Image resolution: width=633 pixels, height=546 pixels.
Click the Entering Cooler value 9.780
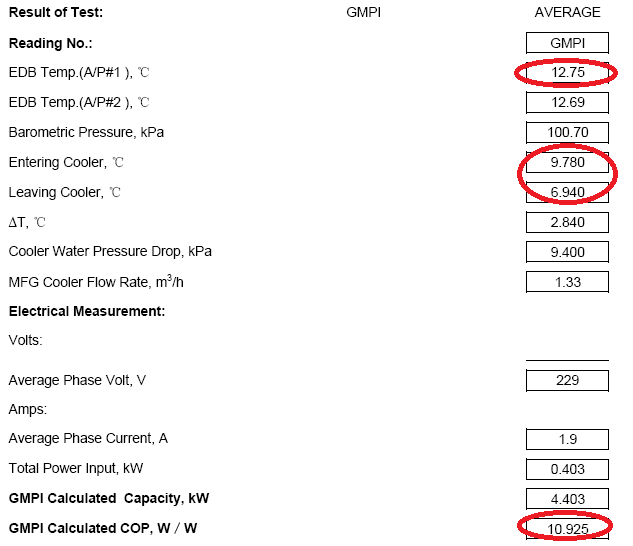[x=567, y=162]
